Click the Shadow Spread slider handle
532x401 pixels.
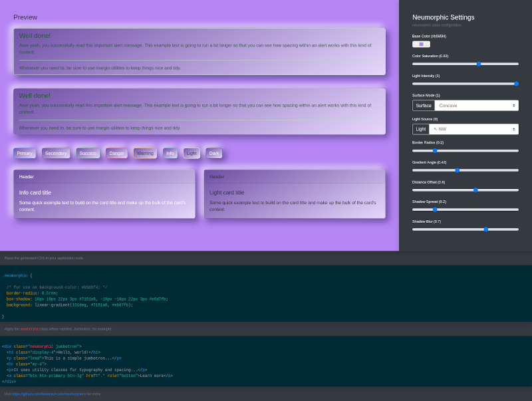coord(435,209)
